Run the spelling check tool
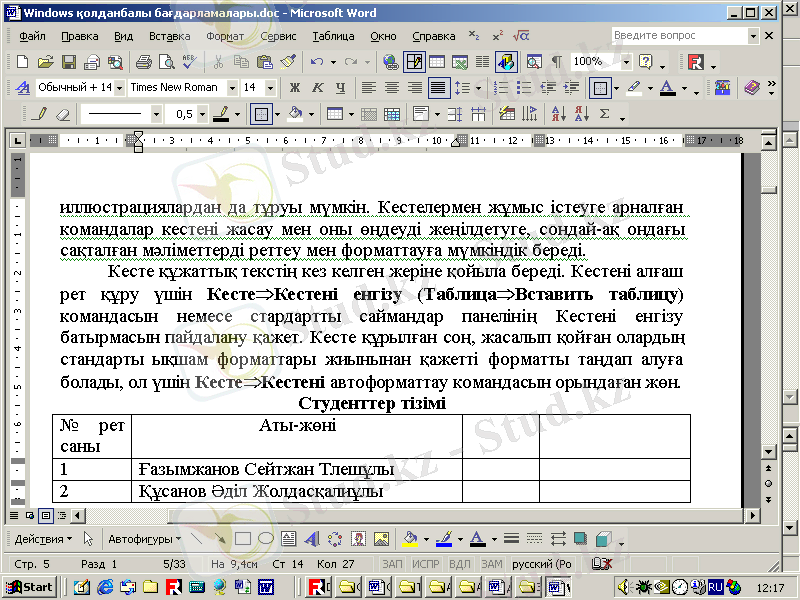The image size is (800, 600). (x=190, y=62)
